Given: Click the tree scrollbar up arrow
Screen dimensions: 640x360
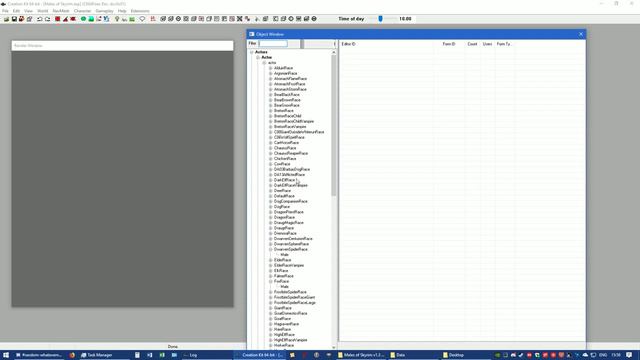Looking at the screenshot, I should click(334, 52).
